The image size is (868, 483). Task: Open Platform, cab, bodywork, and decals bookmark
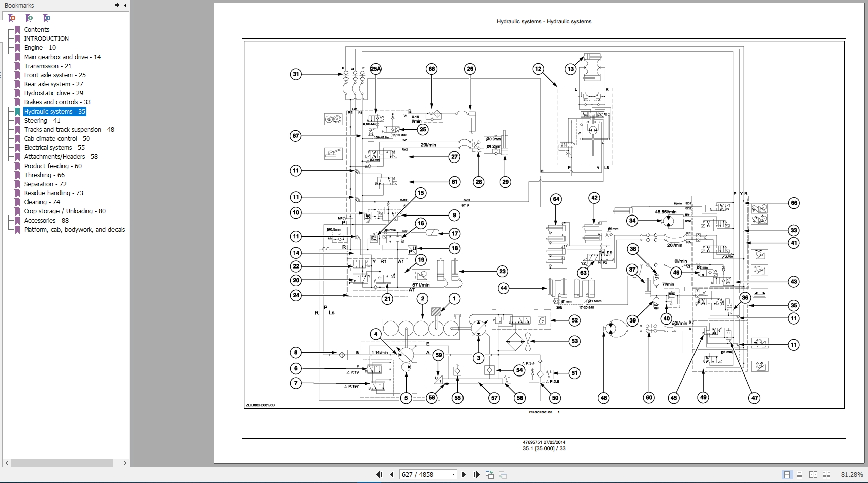pyautogui.click(x=76, y=230)
